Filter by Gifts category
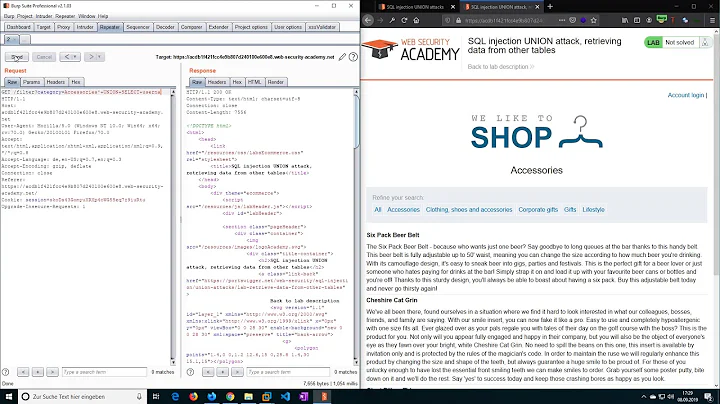720x404 pixels. click(x=570, y=209)
